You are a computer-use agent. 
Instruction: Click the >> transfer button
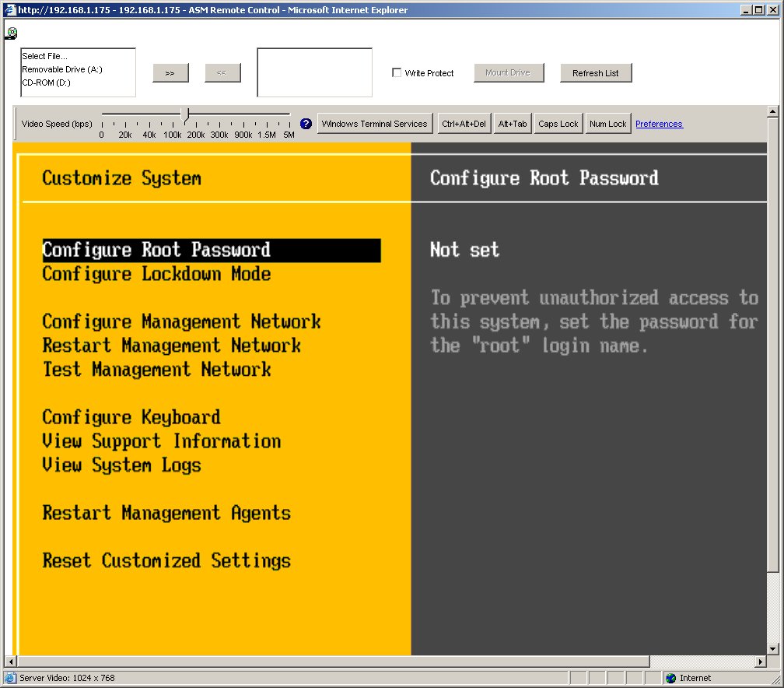[x=170, y=72]
